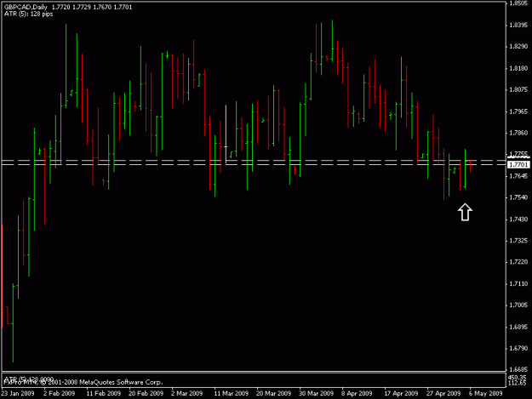Screen dimensions: 532x399
Task: Click the 1.6685 price axis label
Action: click(518, 369)
